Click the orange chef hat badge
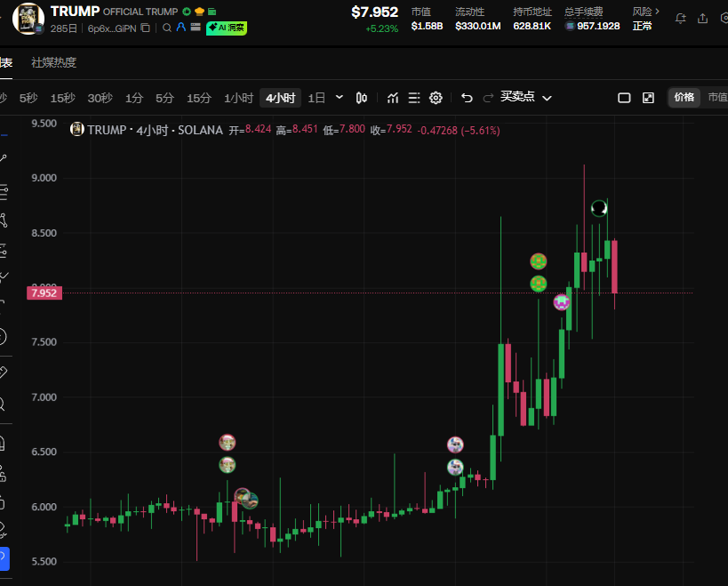Image resolution: width=728 pixels, height=586 pixels. coord(200,12)
